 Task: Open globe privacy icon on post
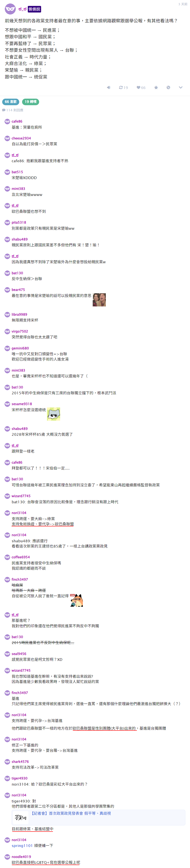168,87
